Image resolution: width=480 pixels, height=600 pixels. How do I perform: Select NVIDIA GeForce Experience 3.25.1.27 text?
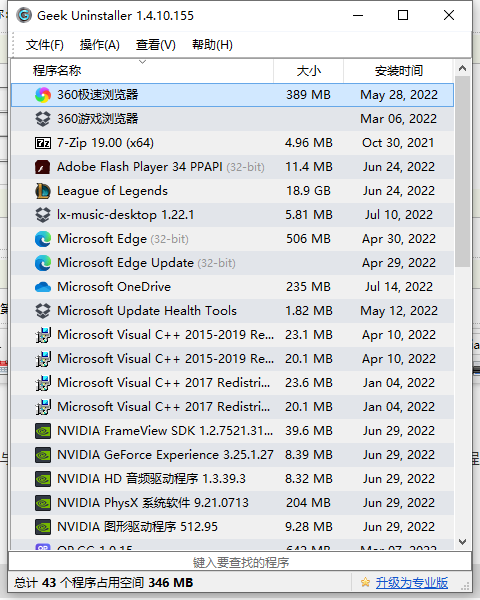coord(165,455)
